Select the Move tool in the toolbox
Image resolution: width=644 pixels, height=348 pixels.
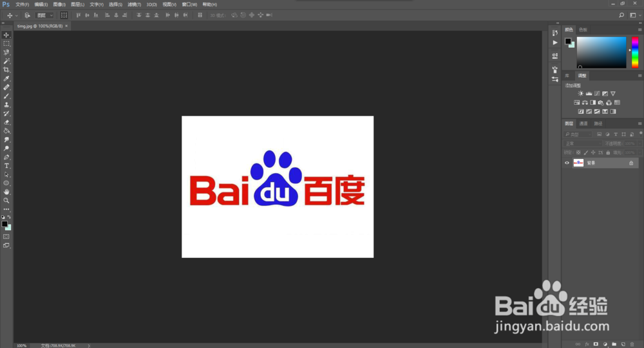pyautogui.click(x=6, y=35)
